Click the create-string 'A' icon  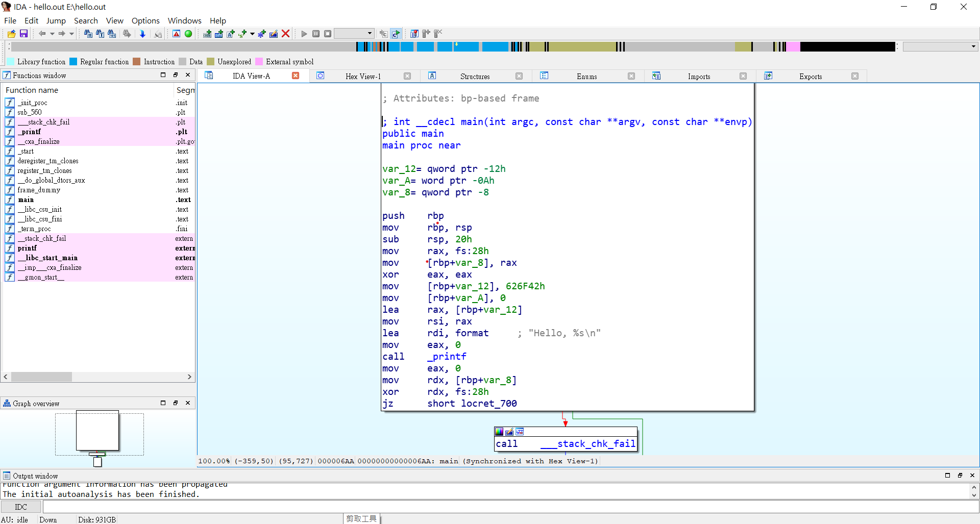pos(231,34)
